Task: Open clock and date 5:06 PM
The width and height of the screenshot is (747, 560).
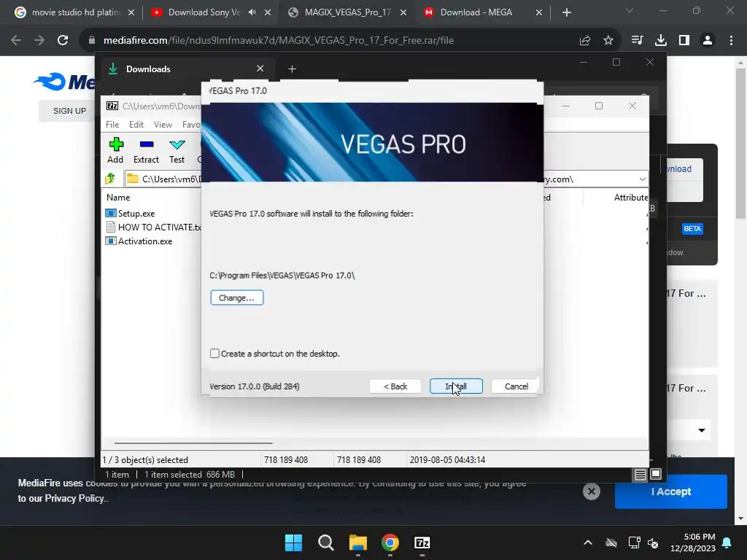Action: [x=693, y=542]
